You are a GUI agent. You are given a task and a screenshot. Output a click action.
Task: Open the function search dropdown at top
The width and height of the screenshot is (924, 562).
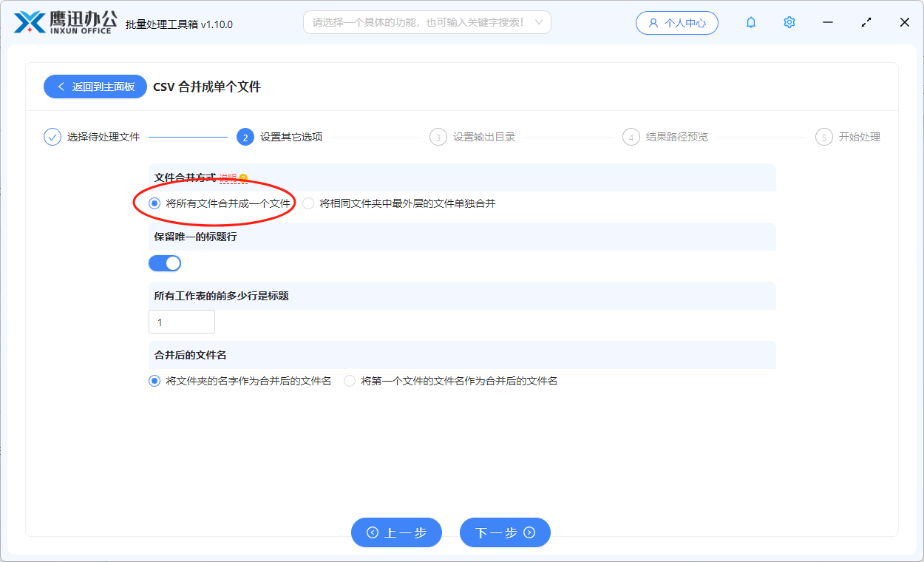pos(427,22)
